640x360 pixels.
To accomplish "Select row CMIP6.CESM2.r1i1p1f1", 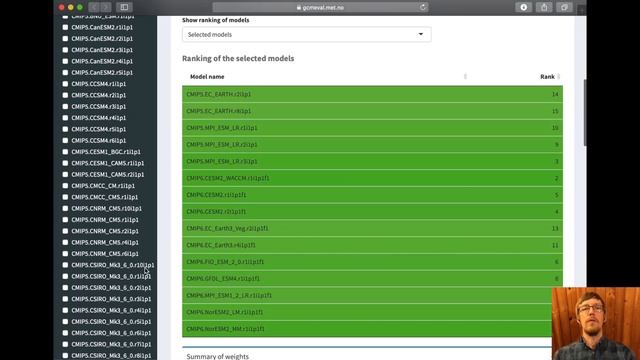I will tap(372, 195).
